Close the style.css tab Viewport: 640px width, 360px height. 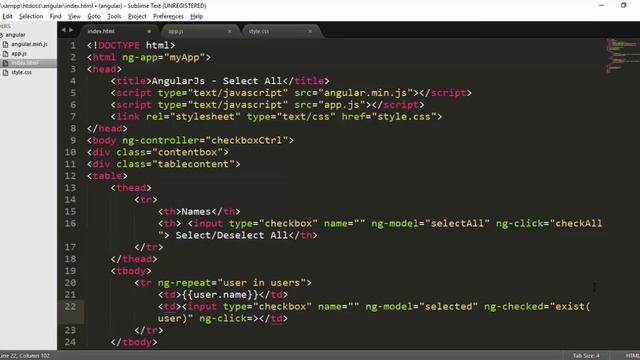[x=310, y=31]
